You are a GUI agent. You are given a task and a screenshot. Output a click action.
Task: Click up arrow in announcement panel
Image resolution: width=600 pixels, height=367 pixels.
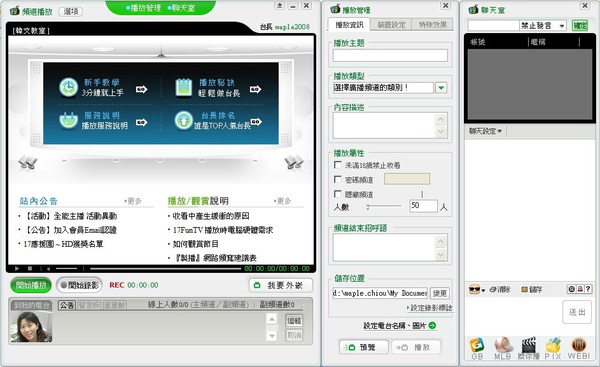pos(272,319)
